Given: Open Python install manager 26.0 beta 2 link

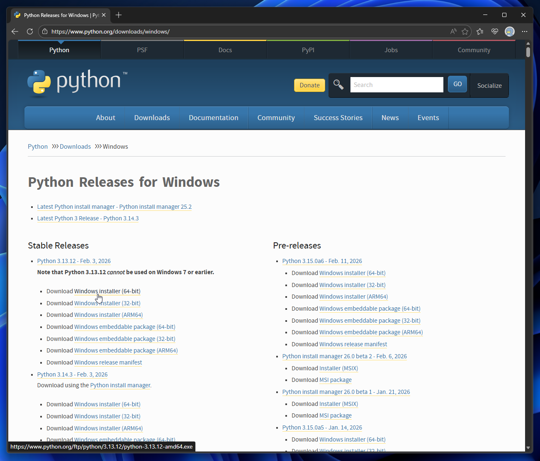Looking at the screenshot, I should (x=344, y=356).
